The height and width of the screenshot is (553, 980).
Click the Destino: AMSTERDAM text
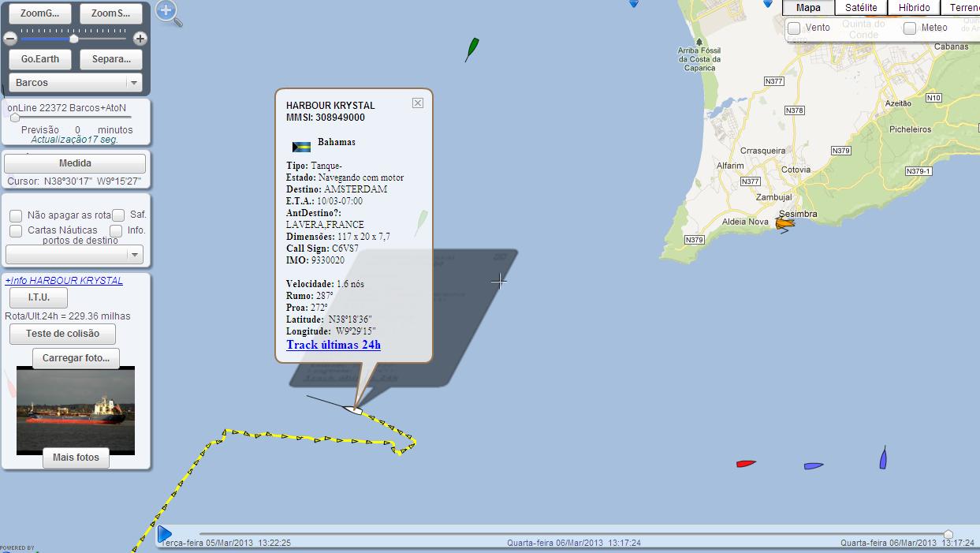(337, 189)
